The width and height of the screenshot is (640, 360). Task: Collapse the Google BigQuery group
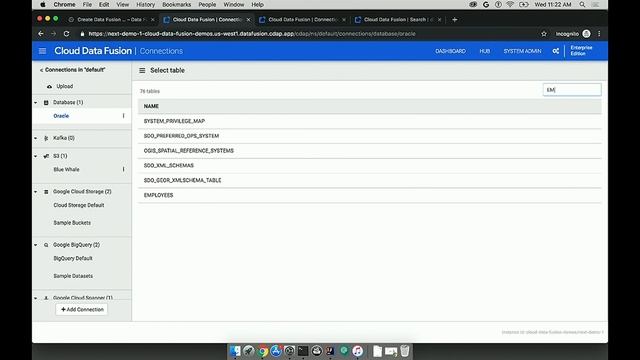click(x=36, y=245)
